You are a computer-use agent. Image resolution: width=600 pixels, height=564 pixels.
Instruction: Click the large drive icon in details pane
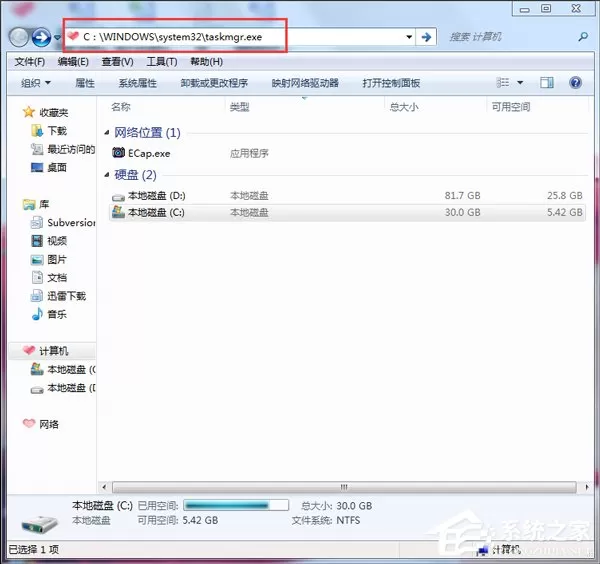click(40, 524)
